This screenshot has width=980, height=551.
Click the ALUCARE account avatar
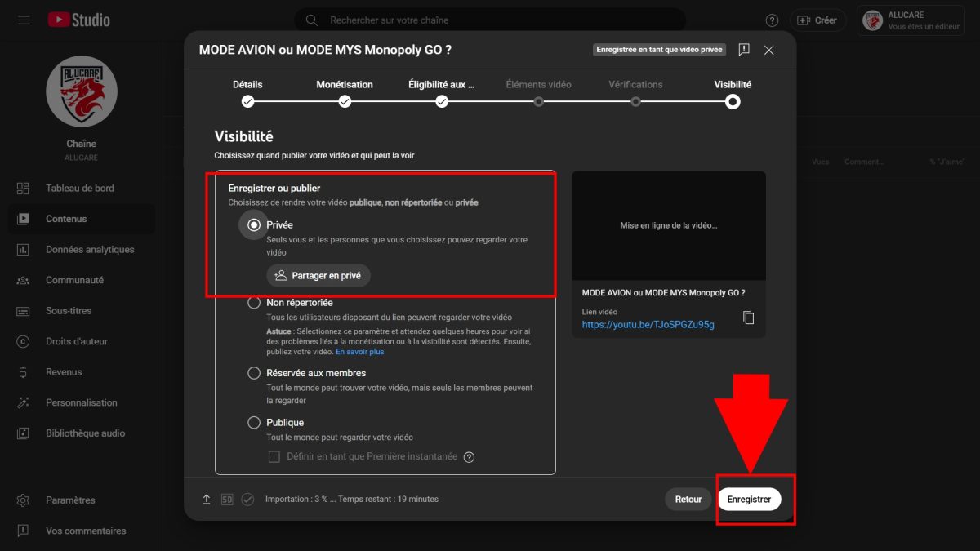pyautogui.click(x=873, y=20)
